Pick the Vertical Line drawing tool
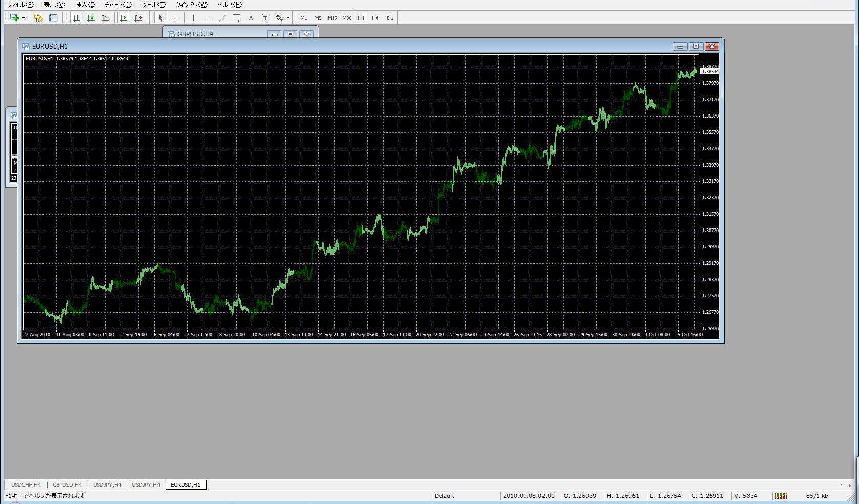Screen dimensions: 859x504 click(x=193, y=18)
